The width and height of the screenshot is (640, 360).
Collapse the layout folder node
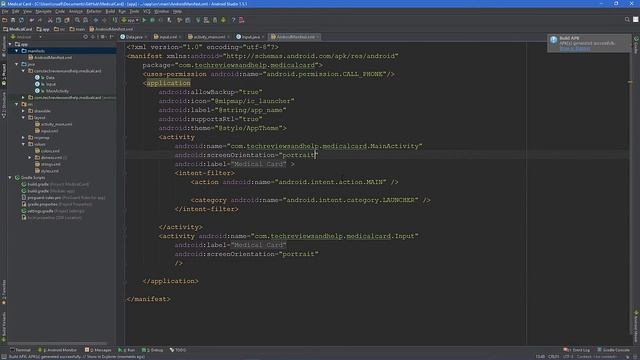(23, 118)
